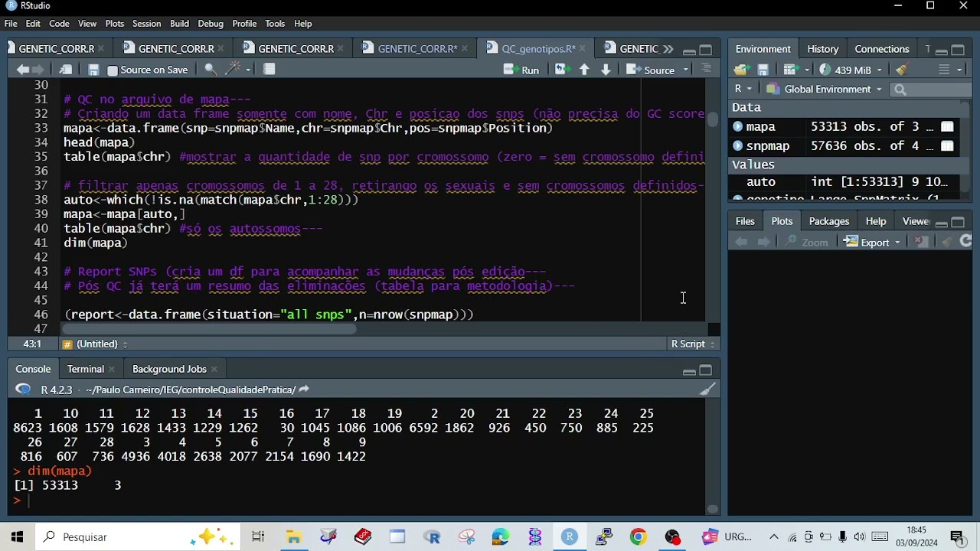Clear the environment objects with the broom icon
Screen dimensions: 980x551
coord(902,70)
